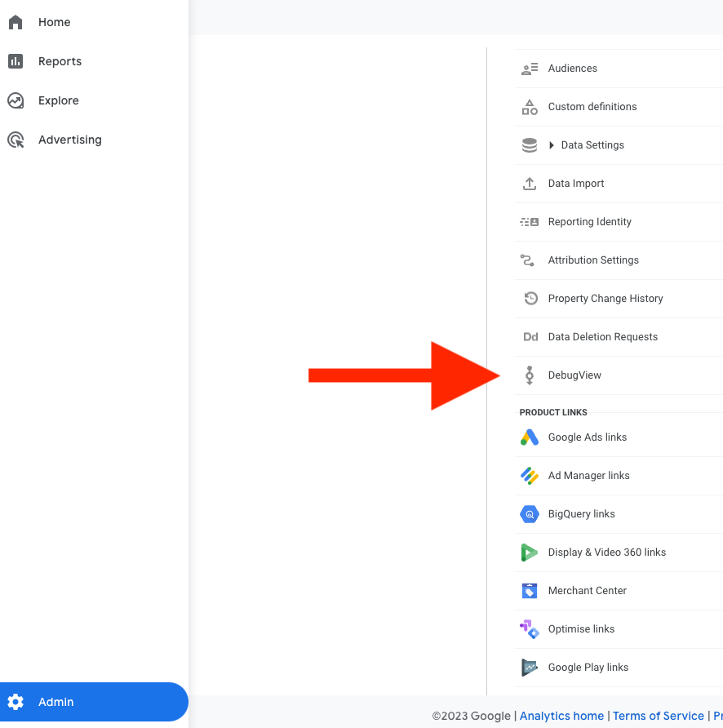Screen dimensions: 723x728
Task: Open Google Ads links
Action: pyautogui.click(x=588, y=437)
